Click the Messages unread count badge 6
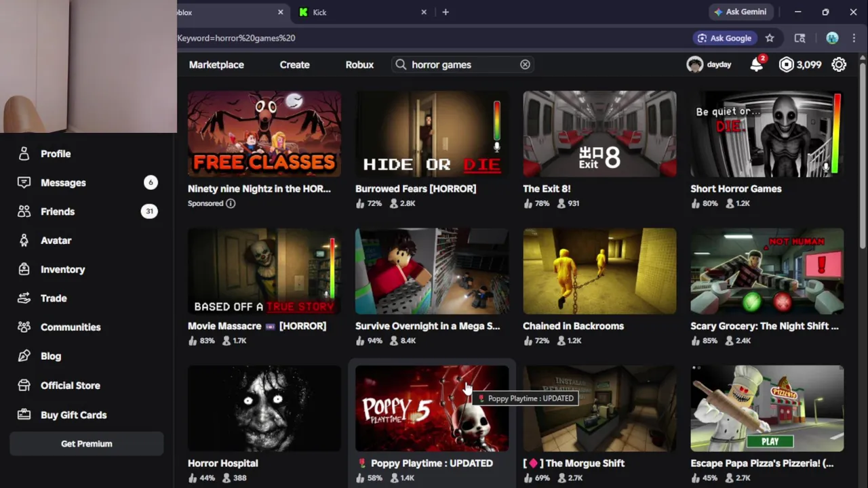Viewport: 868px width, 488px height. (x=151, y=182)
